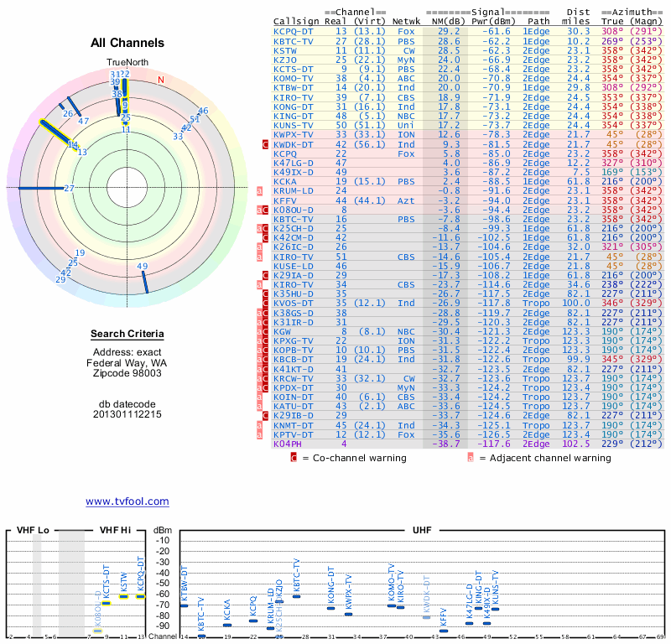Screen dimensions: 671x644
Task: Select the co-channel warning icon beside K29IB-D
Action: click(x=266, y=416)
